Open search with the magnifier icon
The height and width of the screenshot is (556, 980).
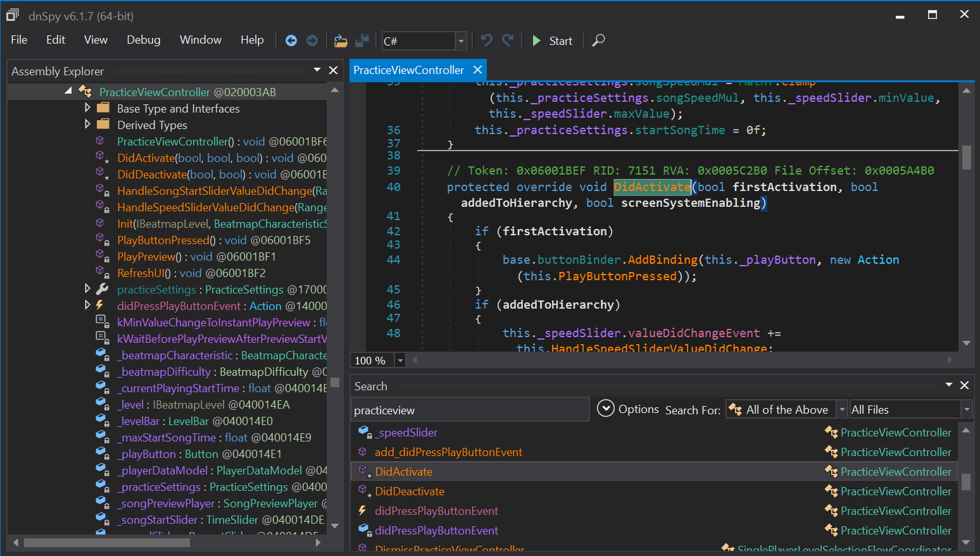(x=598, y=40)
